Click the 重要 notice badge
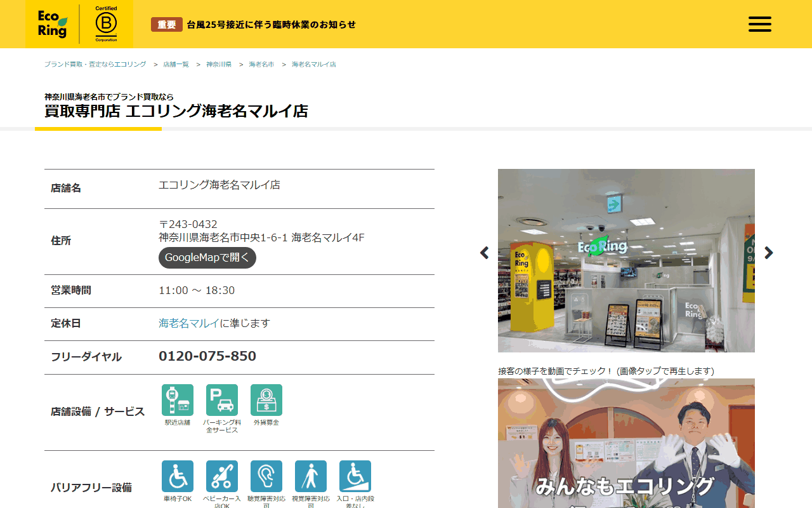812x508 pixels. (x=167, y=25)
